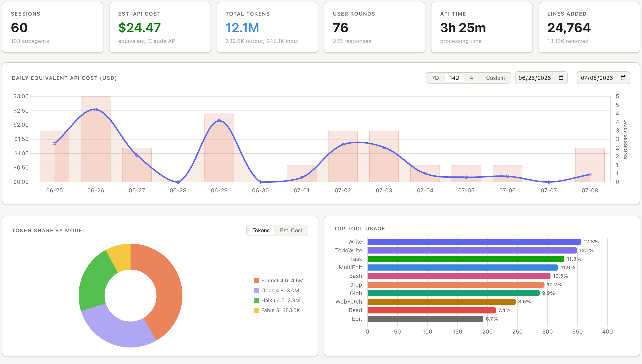Select the Custom range option

pyautogui.click(x=495, y=78)
